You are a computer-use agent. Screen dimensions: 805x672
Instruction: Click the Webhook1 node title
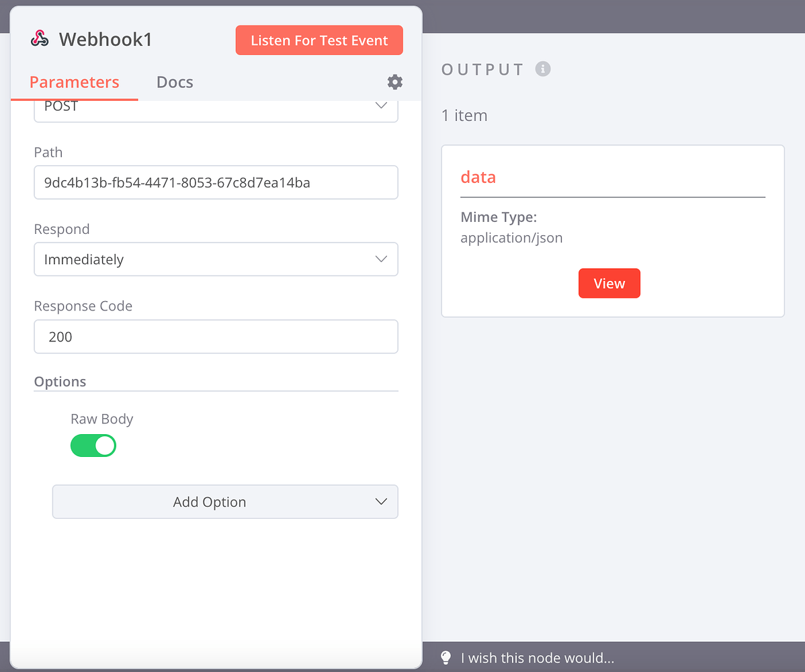pos(105,39)
